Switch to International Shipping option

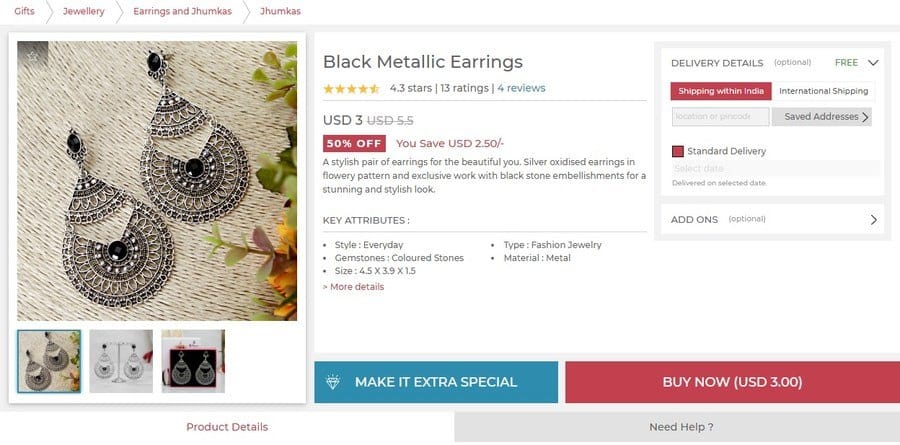[824, 91]
